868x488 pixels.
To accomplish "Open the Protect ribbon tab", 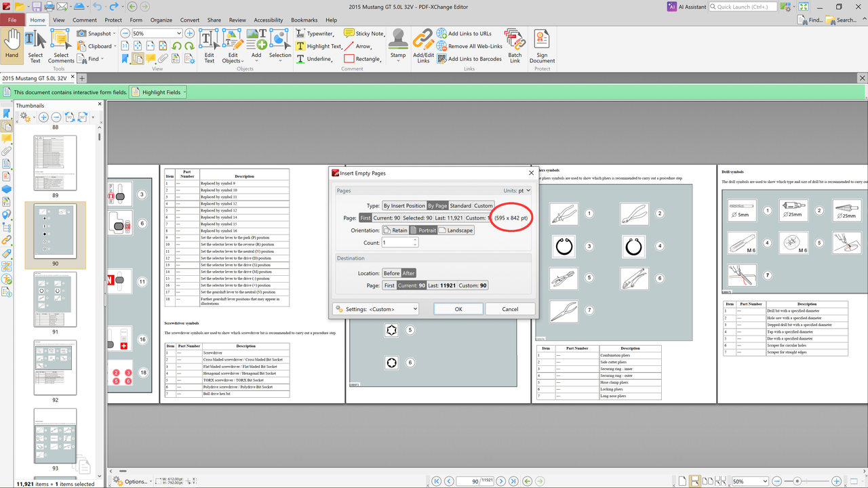I will (113, 20).
